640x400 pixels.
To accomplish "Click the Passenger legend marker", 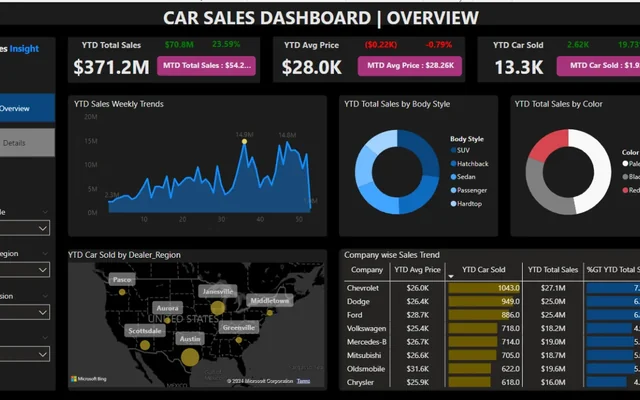I will click(x=453, y=190).
